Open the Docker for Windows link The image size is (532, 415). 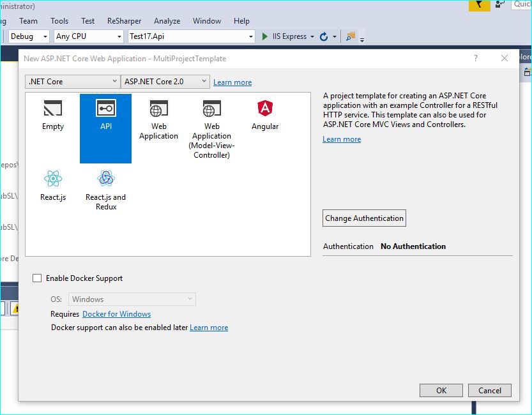point(116,314)
